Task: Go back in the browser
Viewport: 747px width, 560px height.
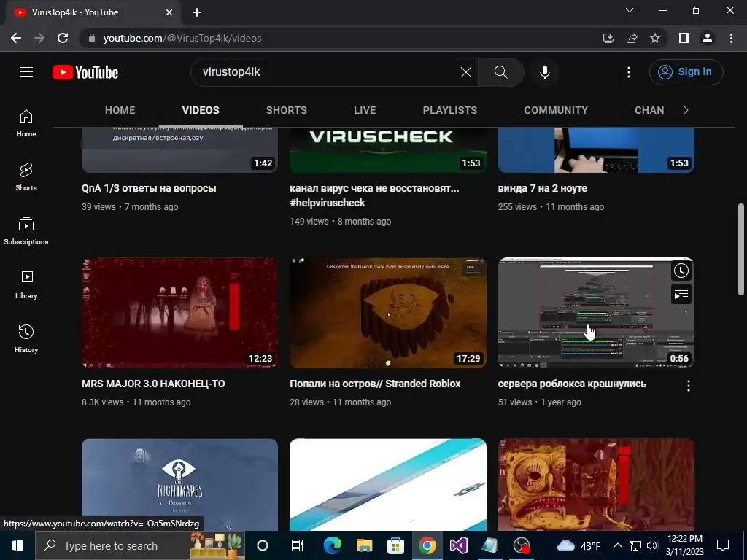Action: [x=16, y=38]
